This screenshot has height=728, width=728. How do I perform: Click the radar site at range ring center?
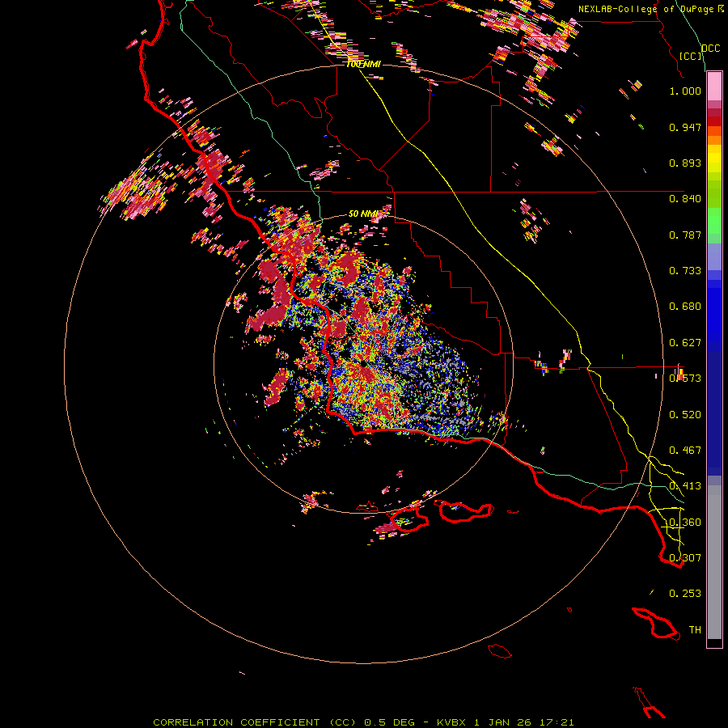point(363,365)
